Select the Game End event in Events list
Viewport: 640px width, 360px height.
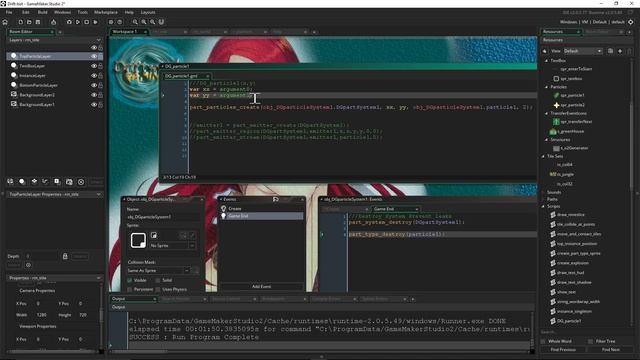(x=262, y=216)
